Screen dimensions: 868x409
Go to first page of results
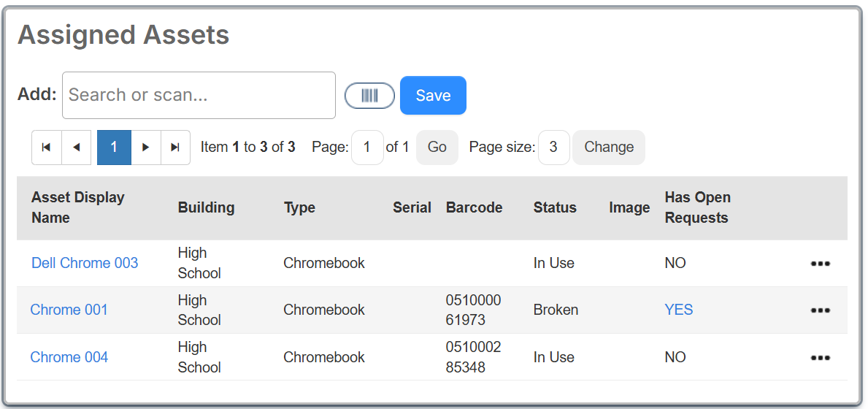[47, 148]
